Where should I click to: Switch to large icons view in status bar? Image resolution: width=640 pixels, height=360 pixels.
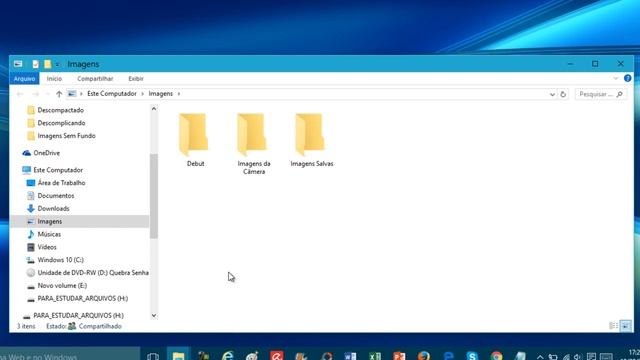coord(626,326)
